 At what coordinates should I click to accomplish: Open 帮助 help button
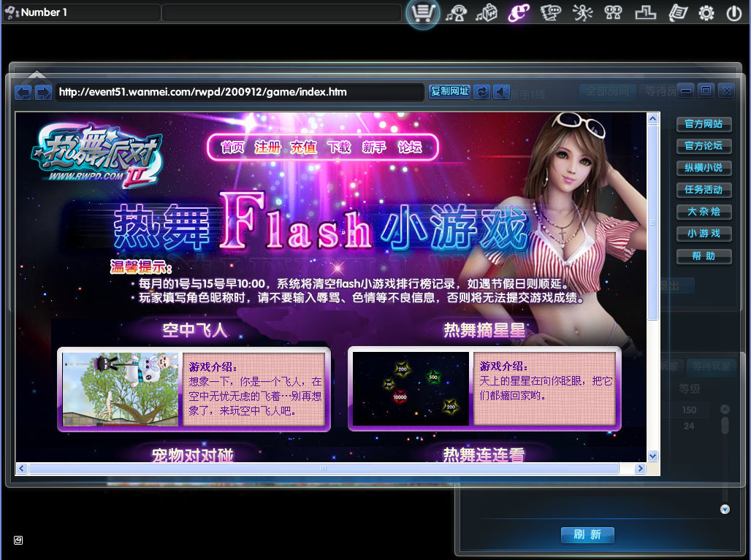coord(704,256)
